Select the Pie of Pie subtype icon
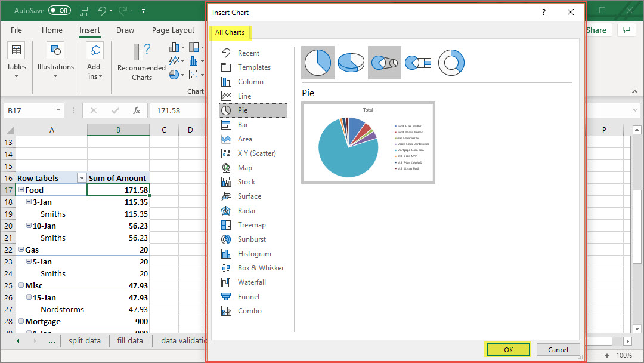 pos(385,62)
